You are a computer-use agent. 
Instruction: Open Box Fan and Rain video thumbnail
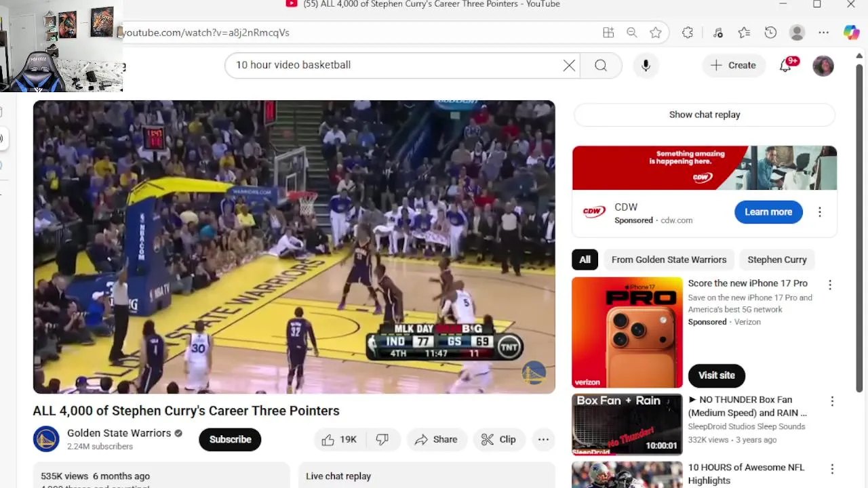pyautogui.click(x=627, y=424)
